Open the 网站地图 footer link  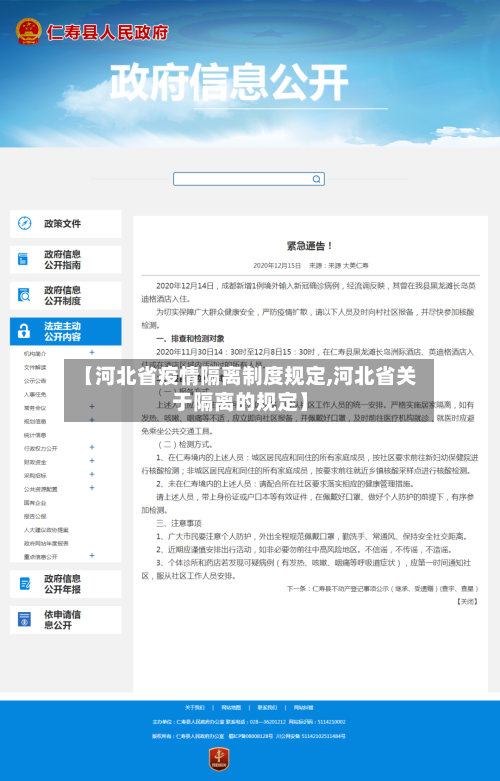point(231,707)
